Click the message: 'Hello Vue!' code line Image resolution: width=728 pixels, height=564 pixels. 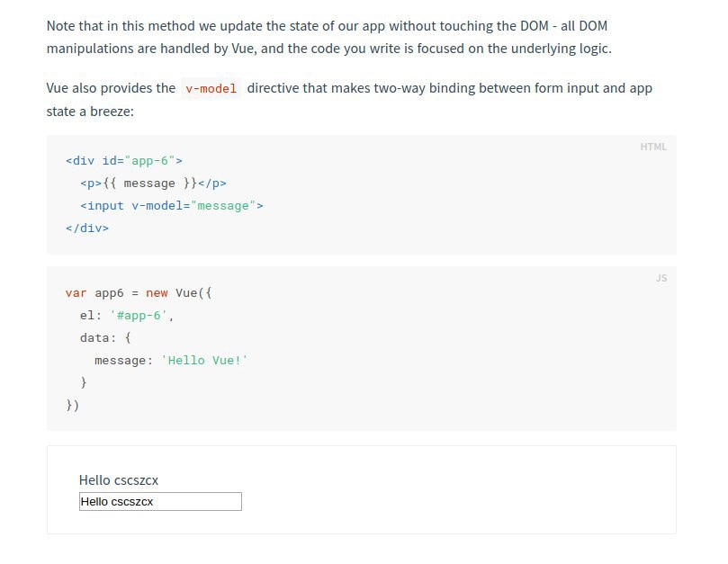click(171, 360)
